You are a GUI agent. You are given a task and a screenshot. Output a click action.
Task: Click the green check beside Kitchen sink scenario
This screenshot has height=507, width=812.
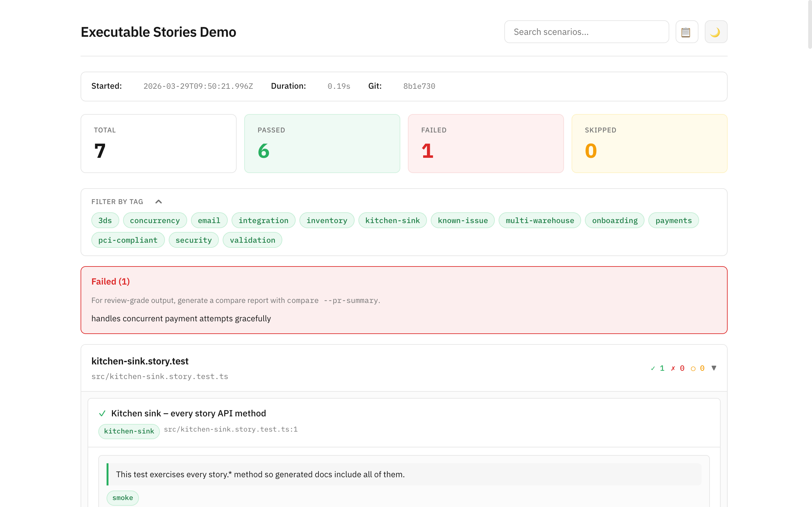point(102,413)
